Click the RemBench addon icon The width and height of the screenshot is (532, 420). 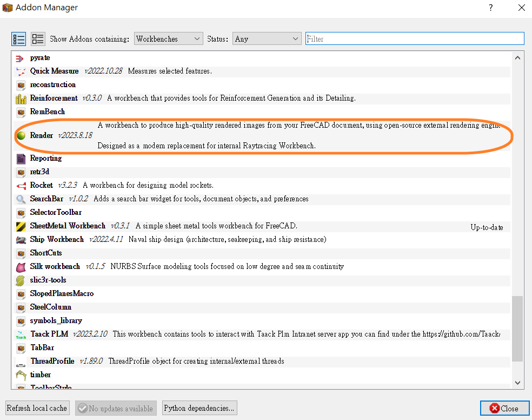pos(21,112)
